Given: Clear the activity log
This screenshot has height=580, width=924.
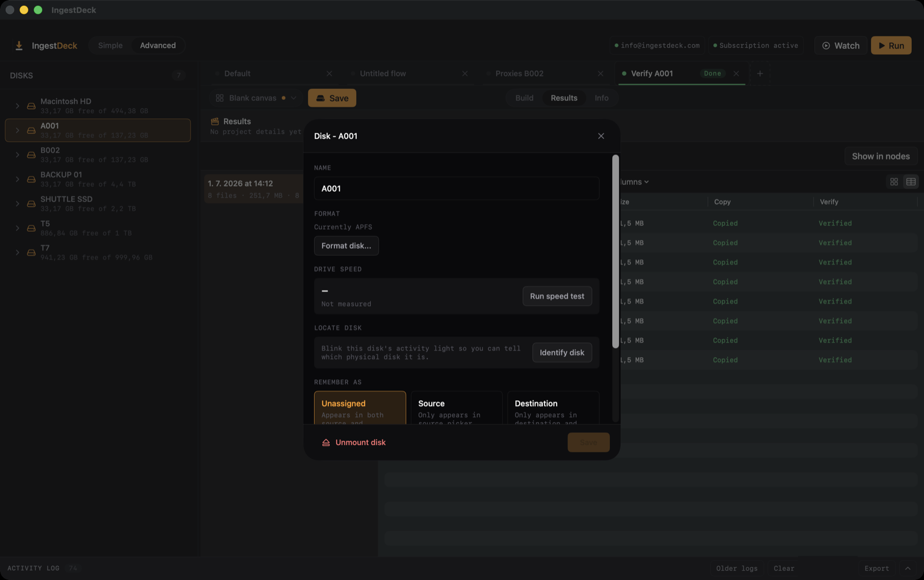Looking at the screenshot, I should click(784, 568).
